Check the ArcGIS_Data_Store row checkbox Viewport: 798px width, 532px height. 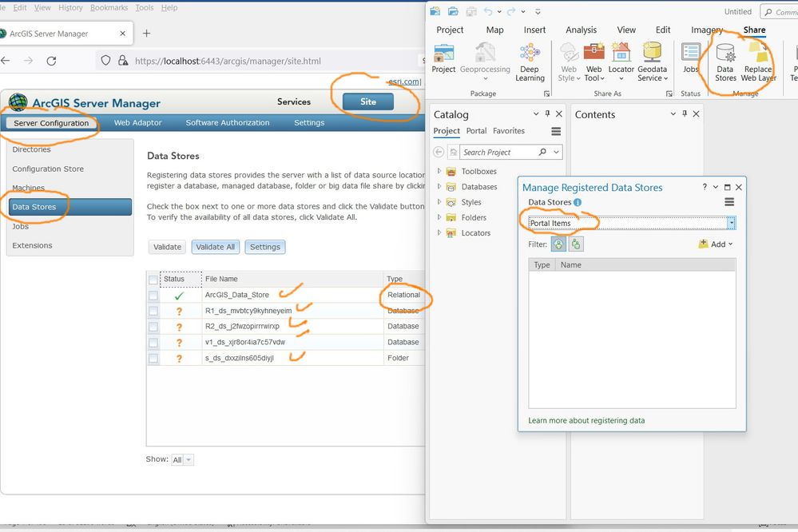click(x=153, y=296)
